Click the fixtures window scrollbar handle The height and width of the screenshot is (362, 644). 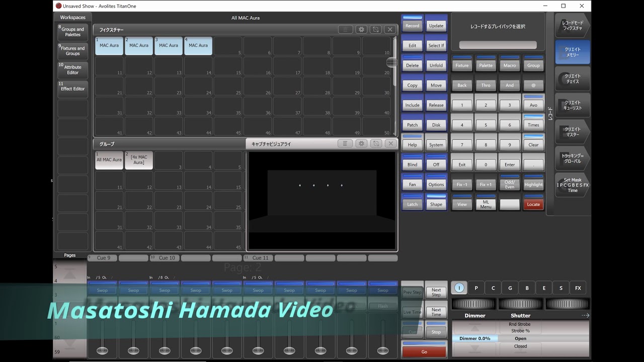391,62
